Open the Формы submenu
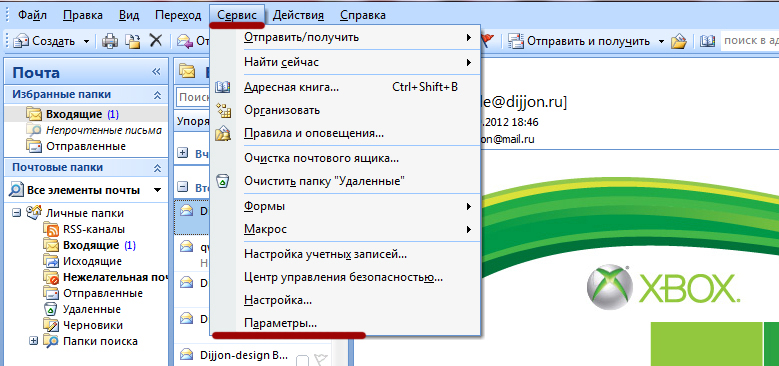The width and height of the screenshot is (779, 366). (x=345, y=206)
